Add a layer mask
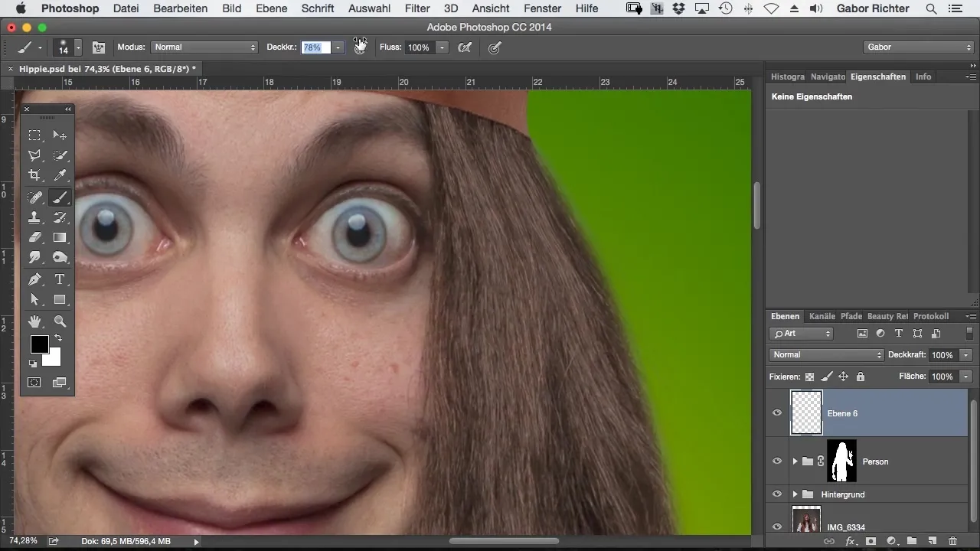 [871, 541]
